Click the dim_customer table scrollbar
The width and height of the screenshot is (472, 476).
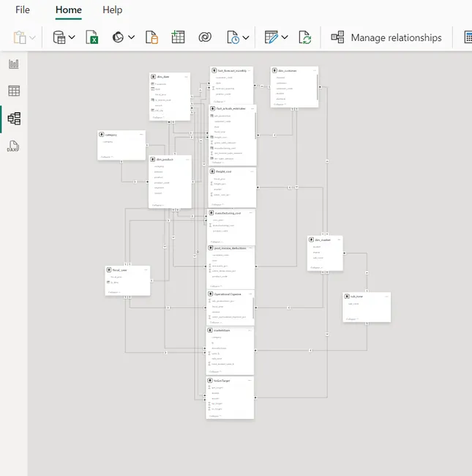tap(318, 87)
